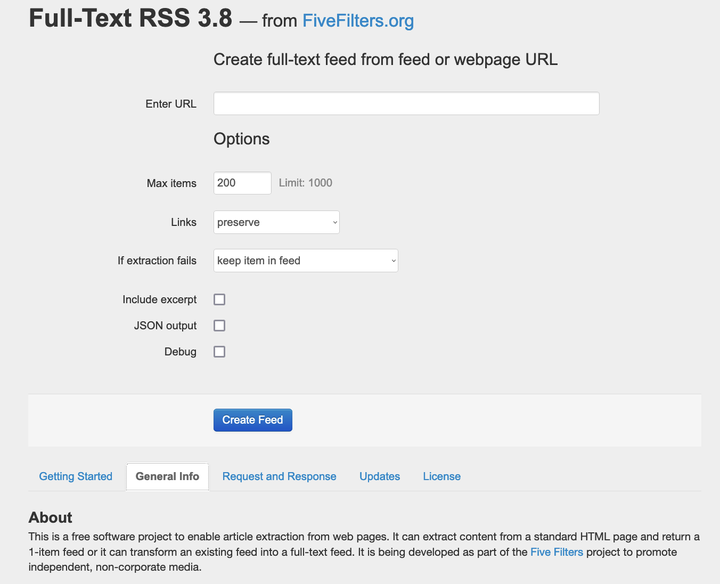
Task: Click the Options section heading
Action: pos(241,139)
